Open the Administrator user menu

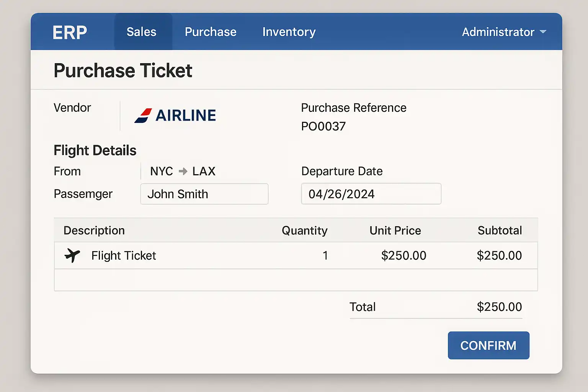tap(498, 32)
